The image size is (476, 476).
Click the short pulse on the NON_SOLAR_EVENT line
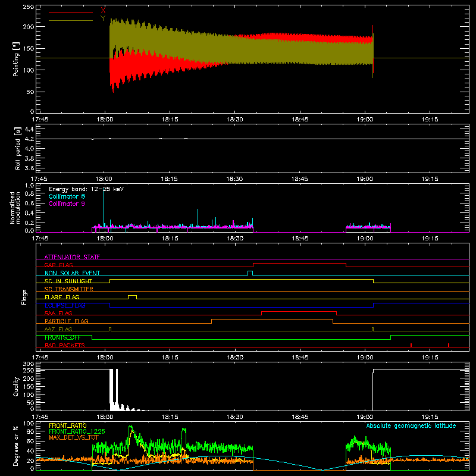[x=250, y=271]
